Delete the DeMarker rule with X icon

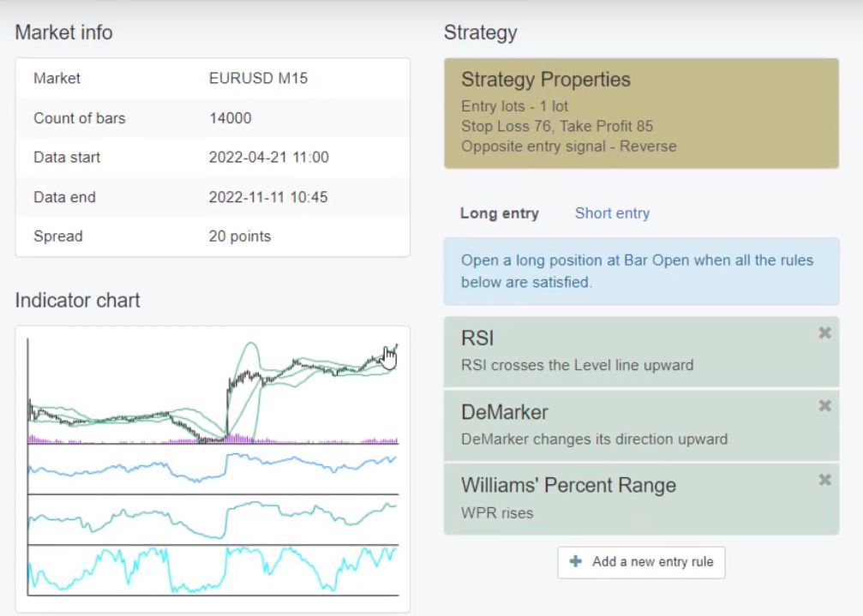pos(824,406)
